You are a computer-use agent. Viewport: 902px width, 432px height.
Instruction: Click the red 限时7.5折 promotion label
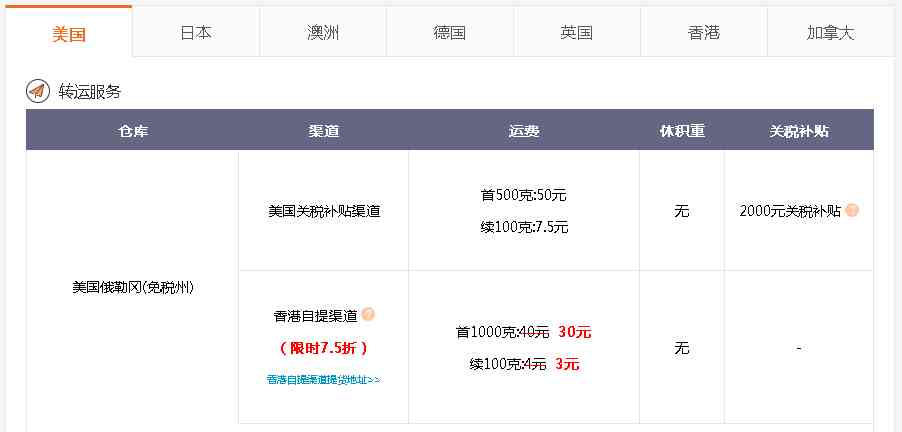[323, 348]
